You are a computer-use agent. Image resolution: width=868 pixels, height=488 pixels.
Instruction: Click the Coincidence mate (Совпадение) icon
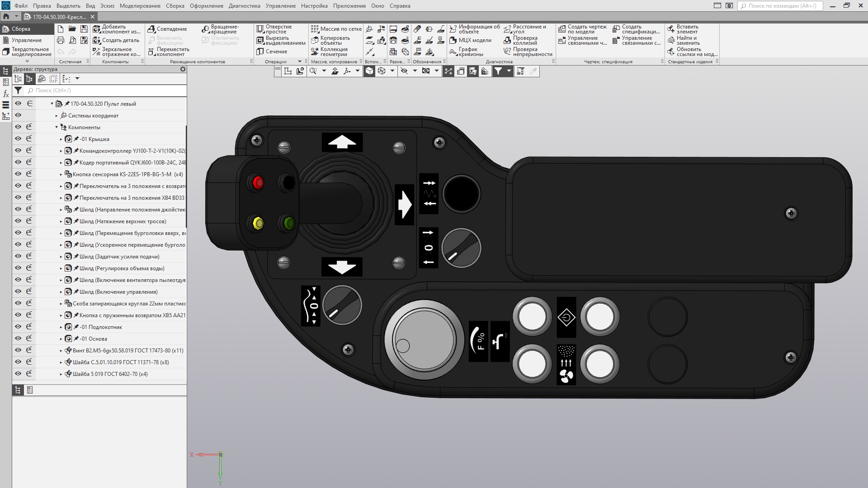pos(151,29)
